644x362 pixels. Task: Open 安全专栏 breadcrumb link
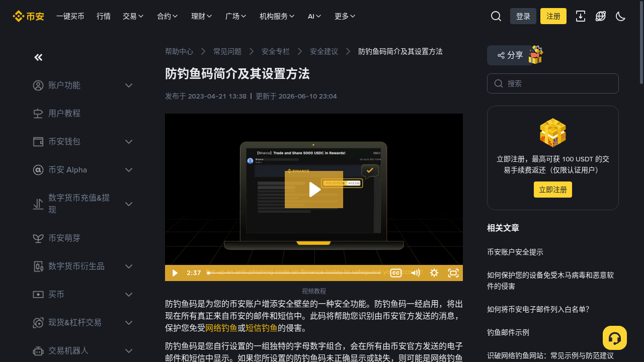276,51
